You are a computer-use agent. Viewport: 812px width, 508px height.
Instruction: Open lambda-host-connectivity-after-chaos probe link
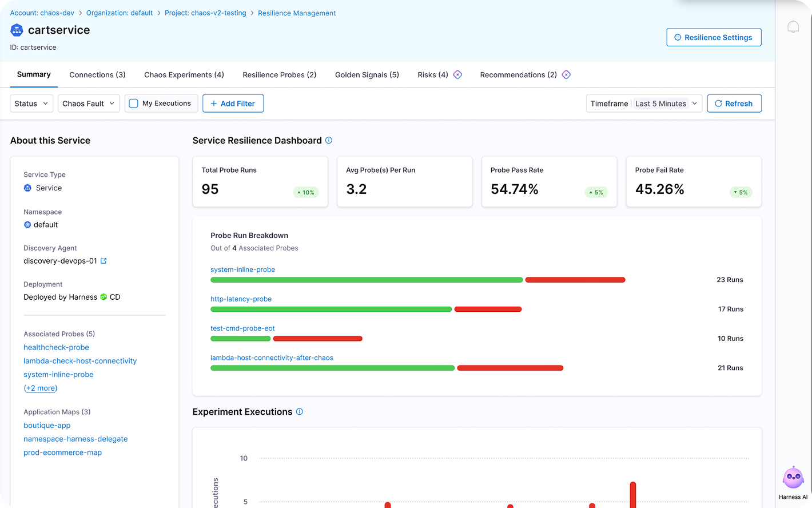point(272,358)
